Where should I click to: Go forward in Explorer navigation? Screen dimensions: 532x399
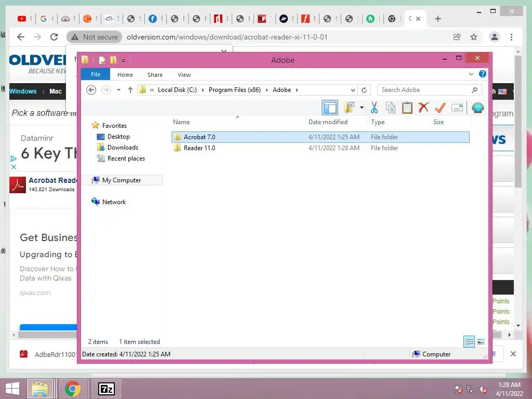tap(106, 90)
